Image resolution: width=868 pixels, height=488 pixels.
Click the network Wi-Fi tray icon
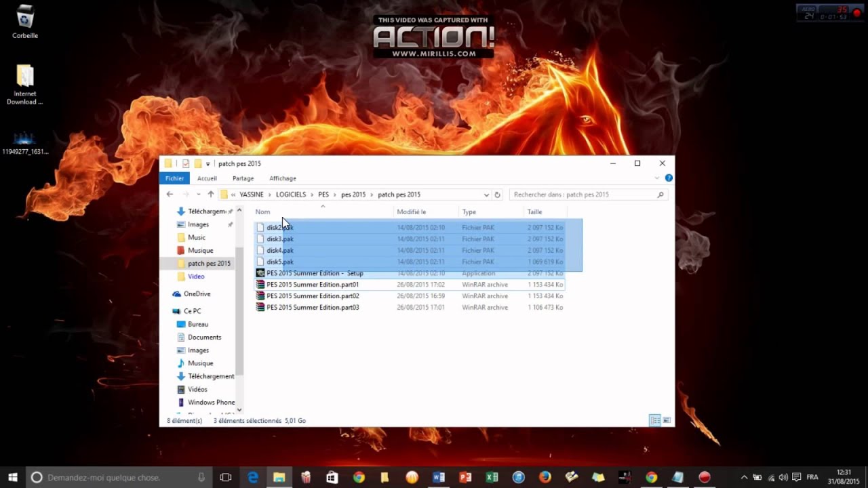pyautogui.click(x=771, y=477)
